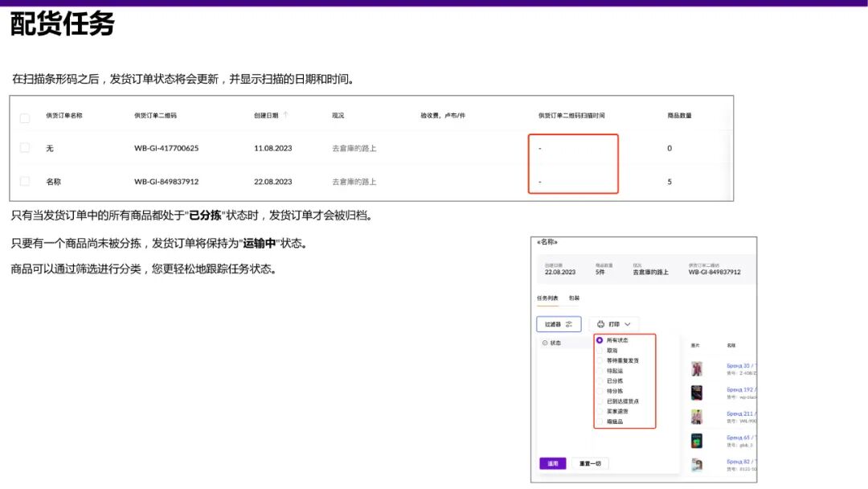
Task: Click the 重置一切 reset button
Action: [x=590, y=462]
